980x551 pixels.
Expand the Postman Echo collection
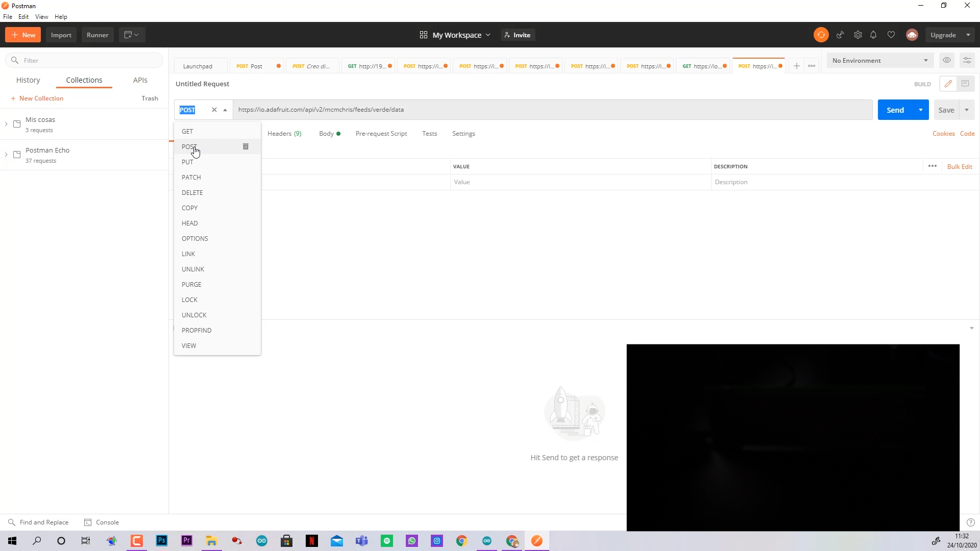point(6,155)
